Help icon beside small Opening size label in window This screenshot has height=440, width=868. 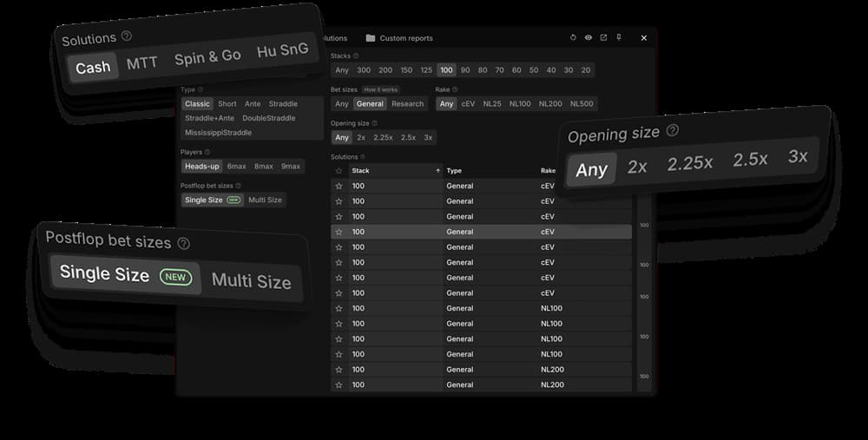tap(375, 123)
